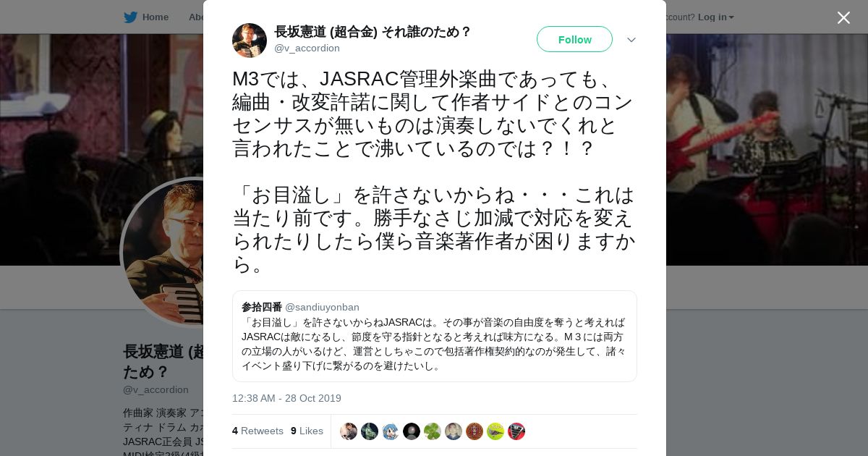
Task: View the 9 Likes list
Action: click(307, 431)
